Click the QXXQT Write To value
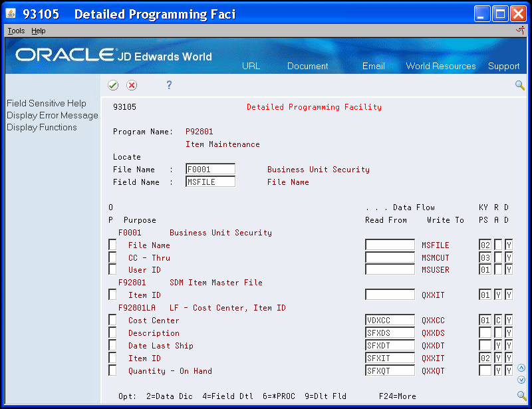The height and width of the screenshot is (409, 532). (433, 371)
